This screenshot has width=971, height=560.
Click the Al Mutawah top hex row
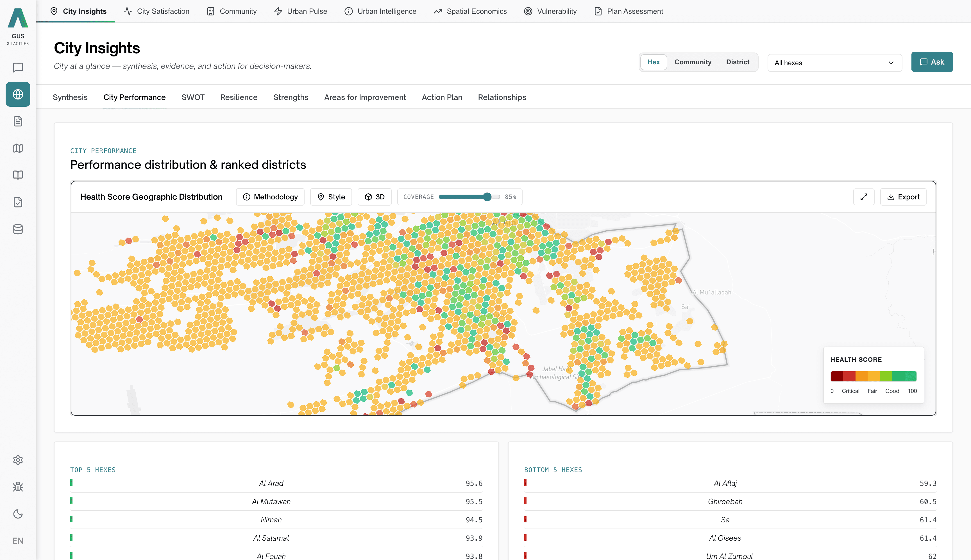coord(276,502)
